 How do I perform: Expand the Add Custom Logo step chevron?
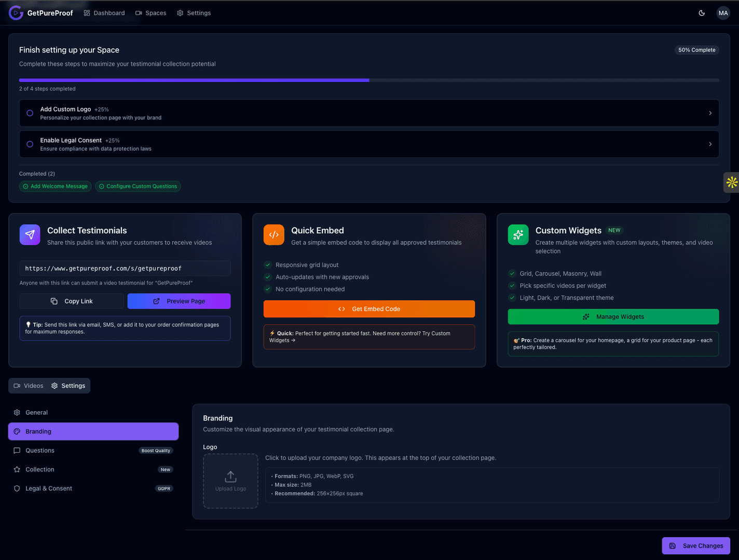710,113
